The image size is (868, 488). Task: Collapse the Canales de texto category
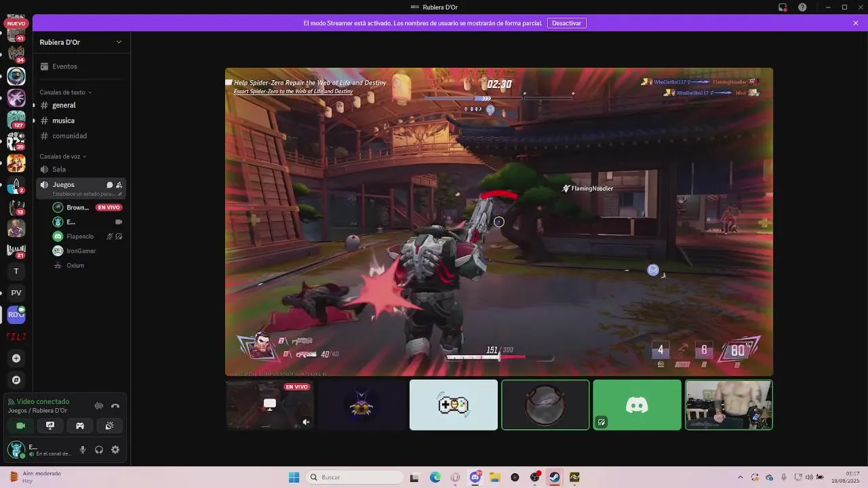coord(65,92)
